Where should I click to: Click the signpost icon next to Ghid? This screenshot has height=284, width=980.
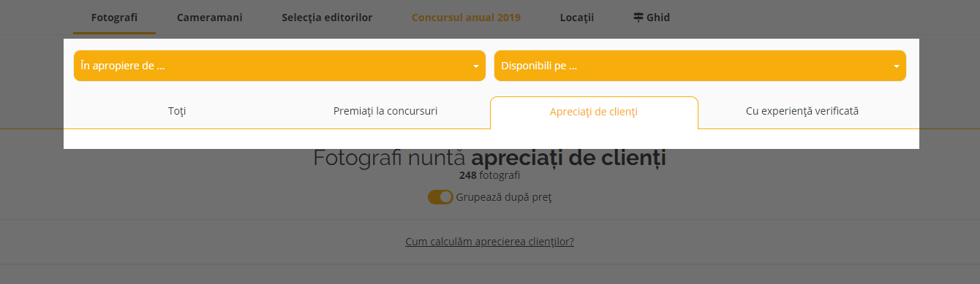(638, 18)
